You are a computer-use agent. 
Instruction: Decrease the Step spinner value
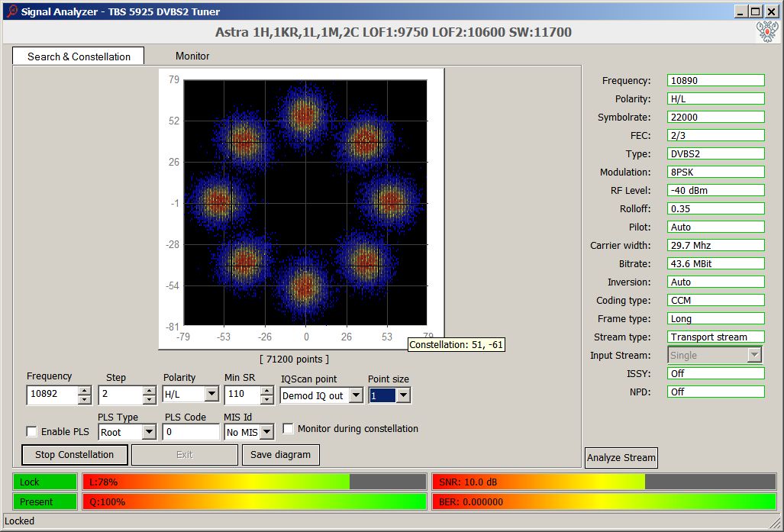coord(149,399)
